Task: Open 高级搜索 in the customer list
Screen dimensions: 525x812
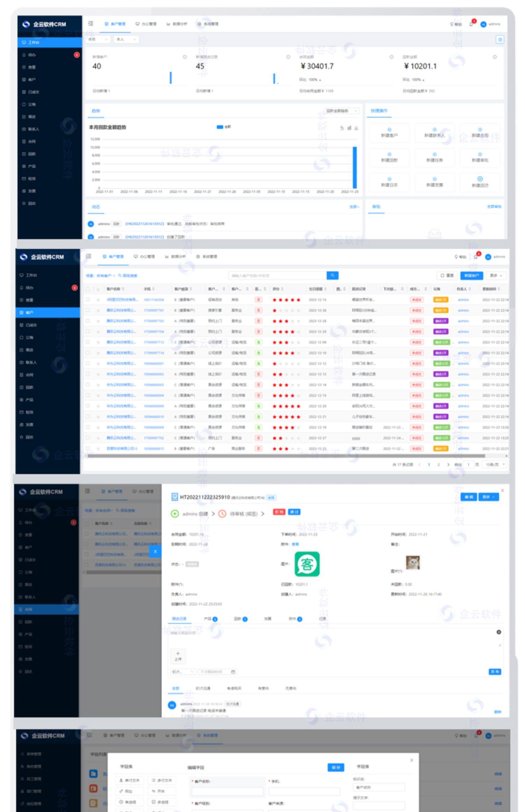Action: point(128,276)
